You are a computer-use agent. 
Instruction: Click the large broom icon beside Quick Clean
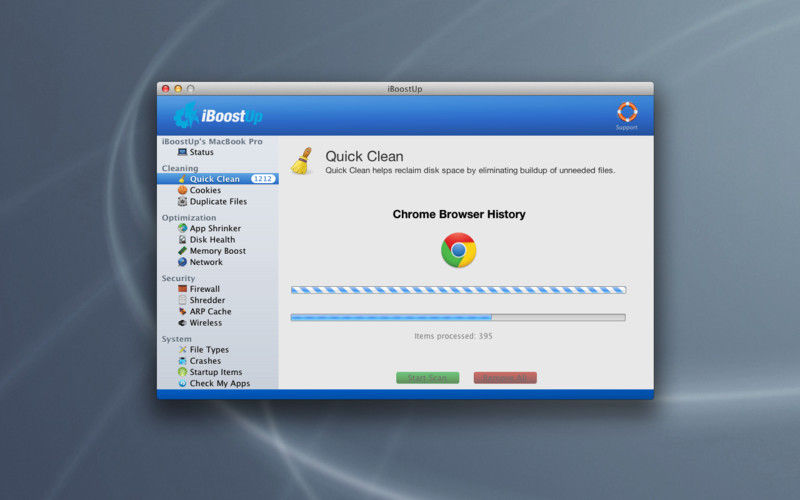pos(302,161)
